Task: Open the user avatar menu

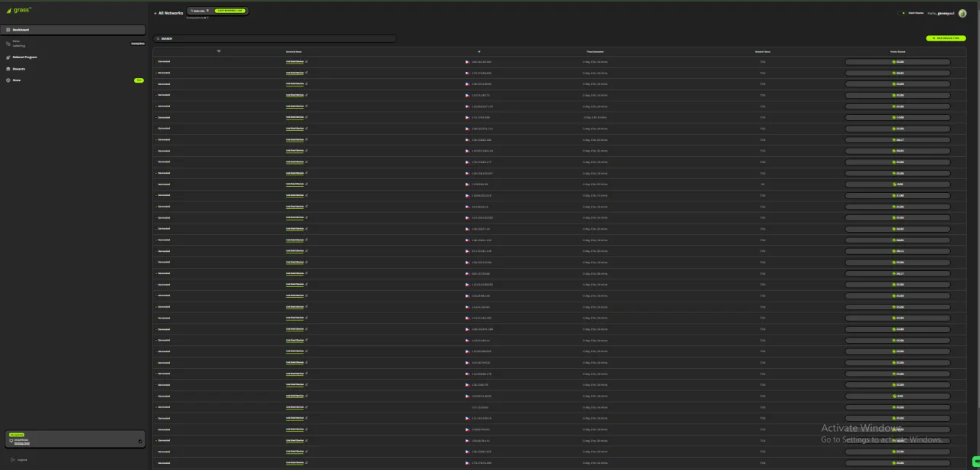Action: point(962,13)
